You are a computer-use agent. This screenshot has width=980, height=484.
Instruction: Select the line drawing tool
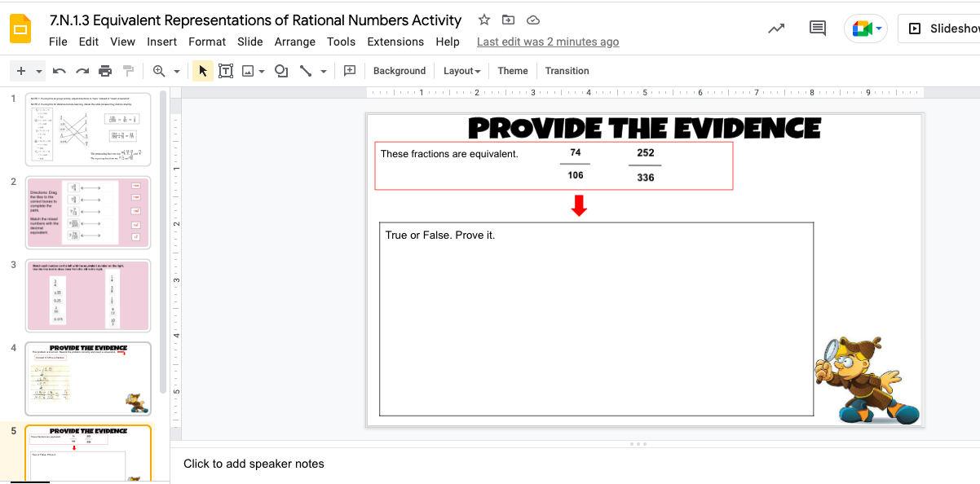(306, 71)
